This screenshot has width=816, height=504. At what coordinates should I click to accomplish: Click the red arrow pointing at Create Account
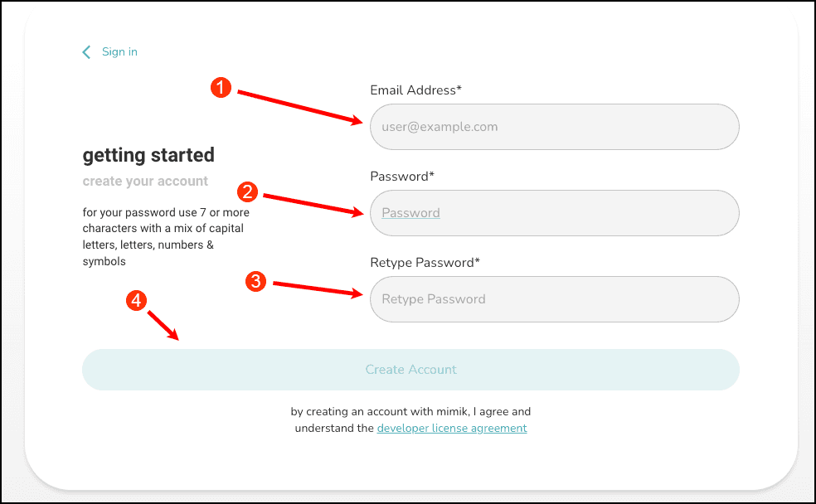(163, 326)
